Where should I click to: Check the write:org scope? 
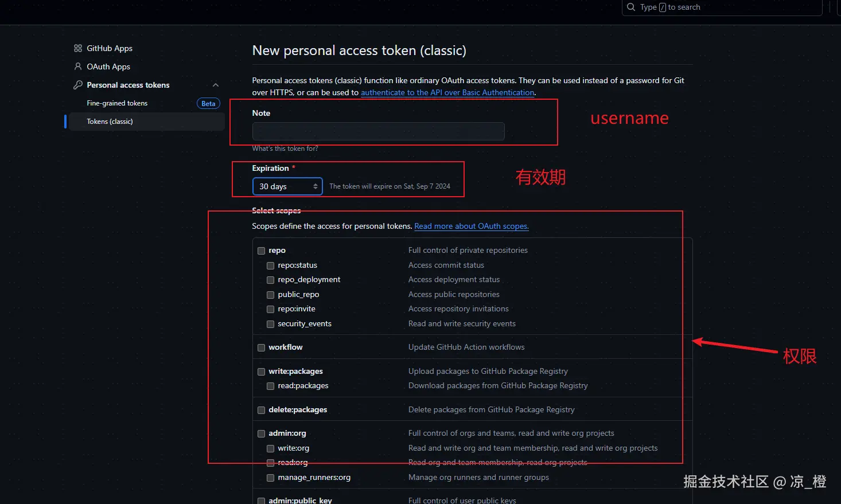point(270,448)
